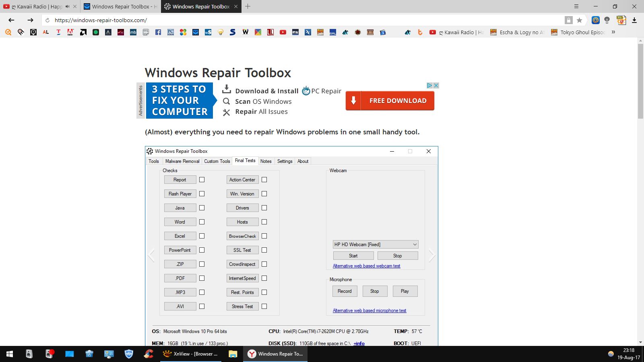Bookmark this page with the star icon
Image resolution: width=644 pixels, height=362 pixels.
tap(579, 20)
